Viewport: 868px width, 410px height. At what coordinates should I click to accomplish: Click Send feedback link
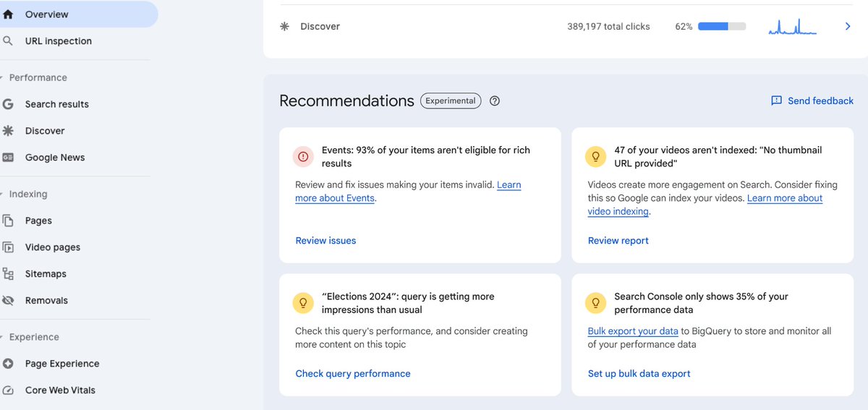coord(820,101)
